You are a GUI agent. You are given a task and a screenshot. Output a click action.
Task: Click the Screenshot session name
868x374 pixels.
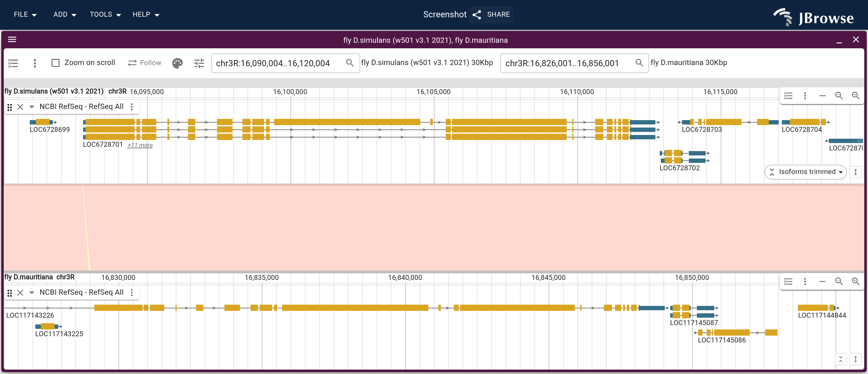tap(445, 15)
